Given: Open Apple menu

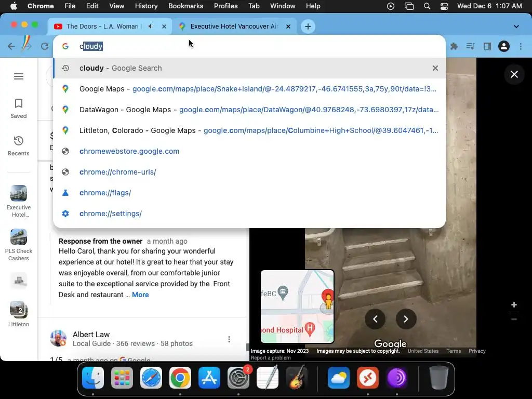Looking at the screenshot, I should (13, 6).
